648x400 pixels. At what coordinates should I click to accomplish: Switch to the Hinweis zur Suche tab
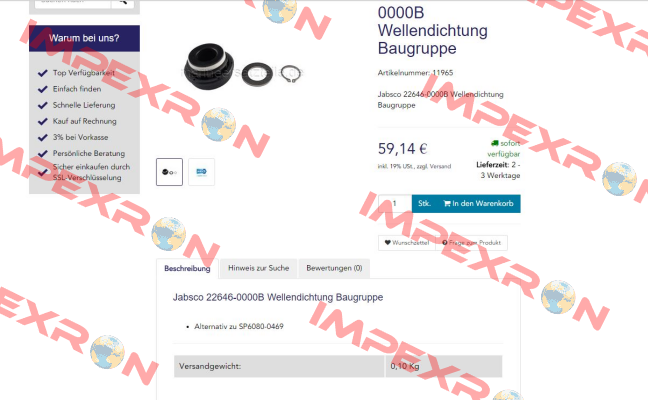point(259,268)
